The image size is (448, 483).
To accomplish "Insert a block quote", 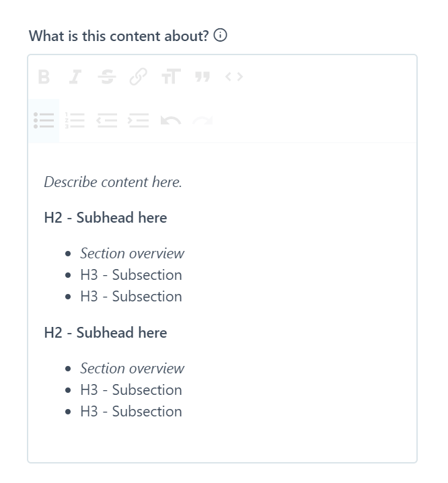I will click(202, 77).
